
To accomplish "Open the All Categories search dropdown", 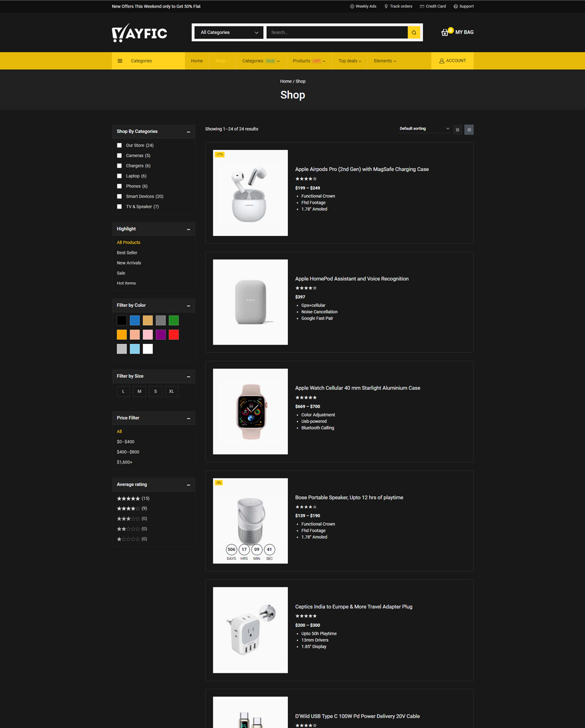I will [229, 33].
